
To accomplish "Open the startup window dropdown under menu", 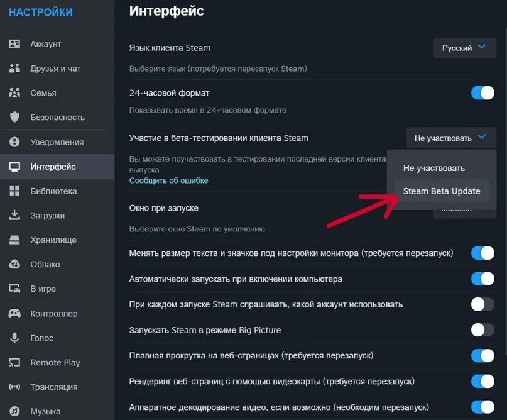I will click(465, 214).
